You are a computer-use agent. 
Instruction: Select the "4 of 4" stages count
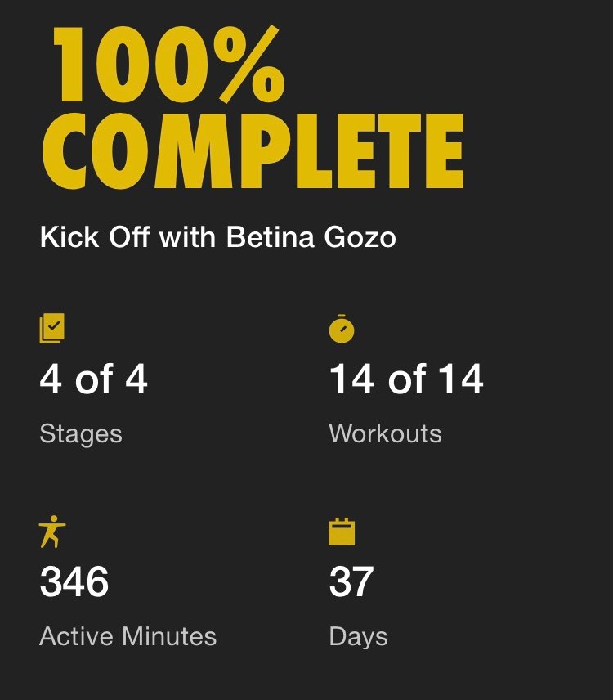pos(93,380)
